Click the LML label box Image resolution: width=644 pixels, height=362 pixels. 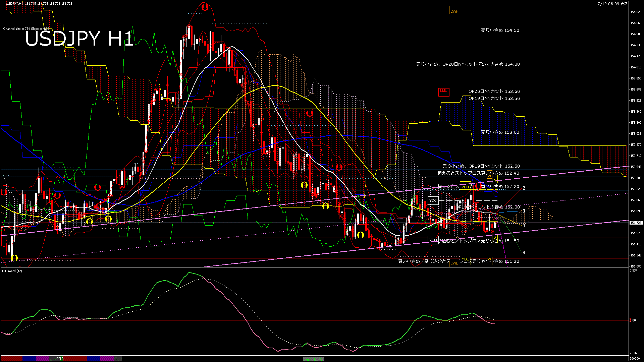pos(443,91)
